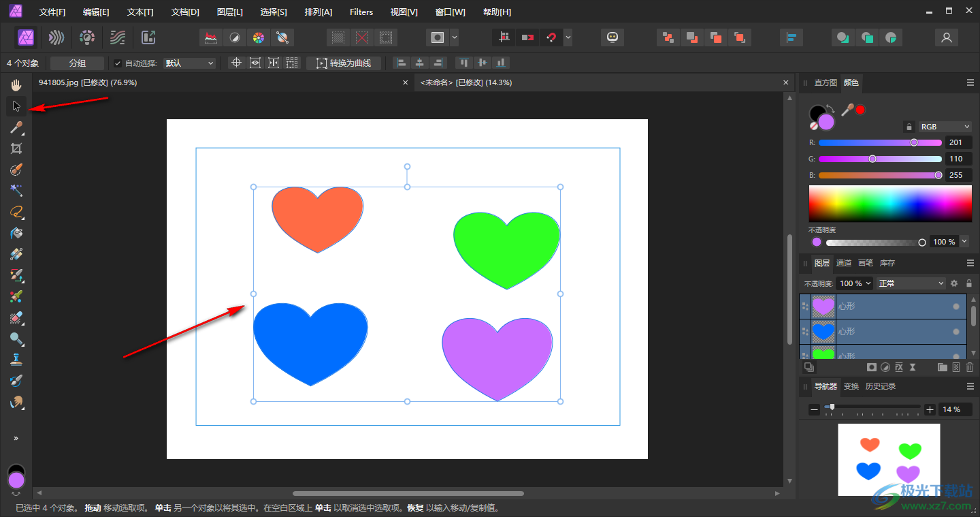Toggle the auto-select checkbox

click(118, 63)
